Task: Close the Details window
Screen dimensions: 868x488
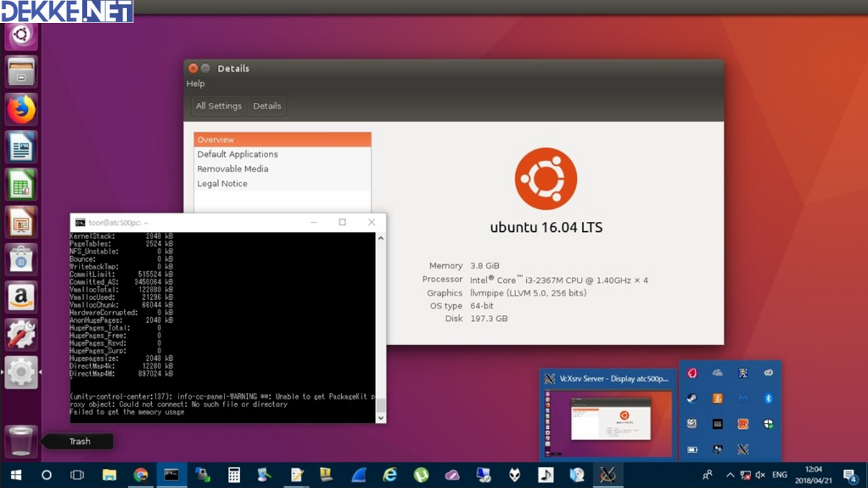Action: (x=193, y=69)
